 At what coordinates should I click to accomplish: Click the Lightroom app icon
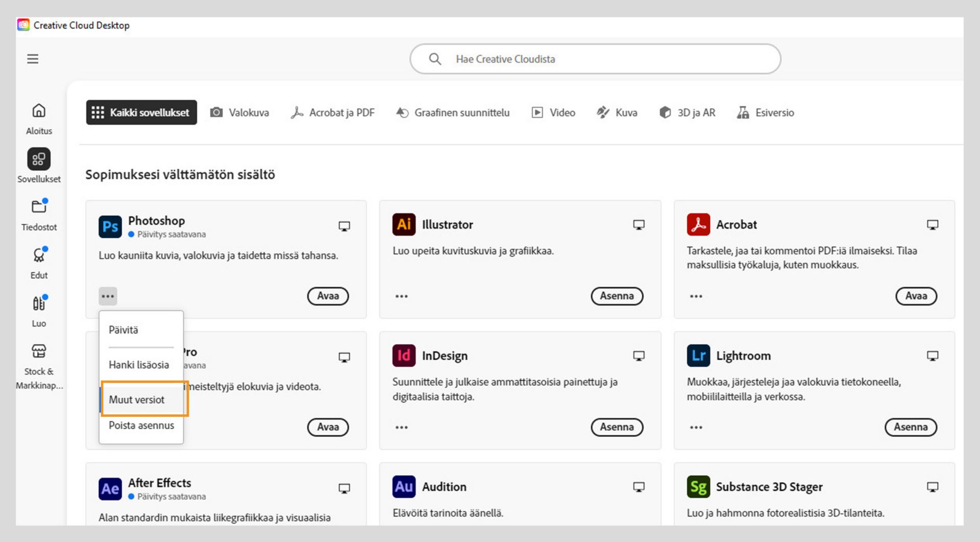(698, 356)
